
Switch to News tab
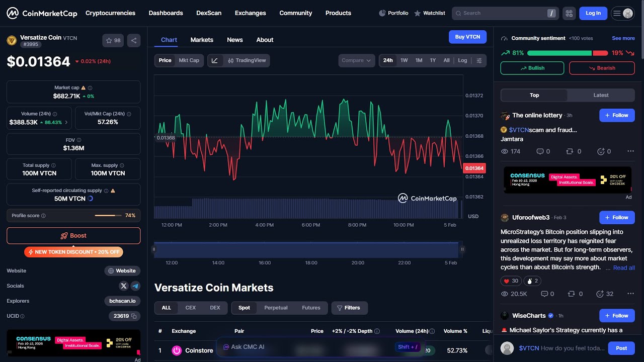tap(235, 40)
